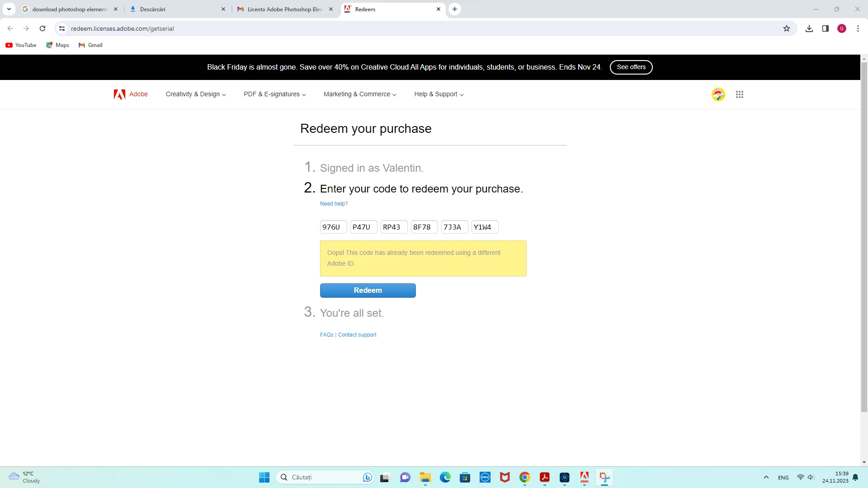Screen dimensions: 868x488
Task: Open the YouTube bookmark
Action: (21, 45)
